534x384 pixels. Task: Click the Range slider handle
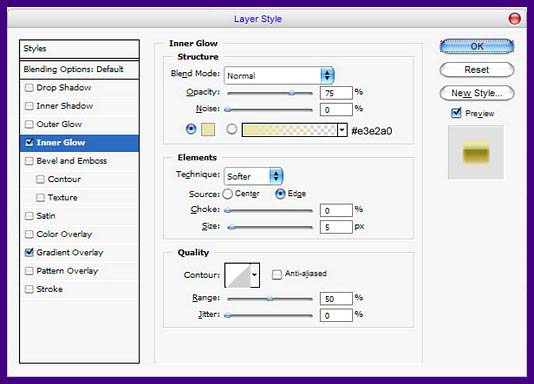pyautogui.click(x=270, y=299)
